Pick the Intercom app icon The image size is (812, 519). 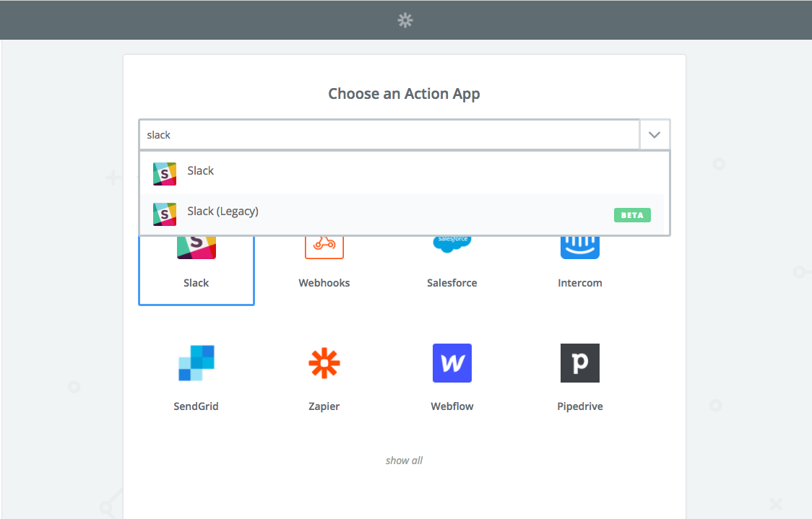(580, 247)
